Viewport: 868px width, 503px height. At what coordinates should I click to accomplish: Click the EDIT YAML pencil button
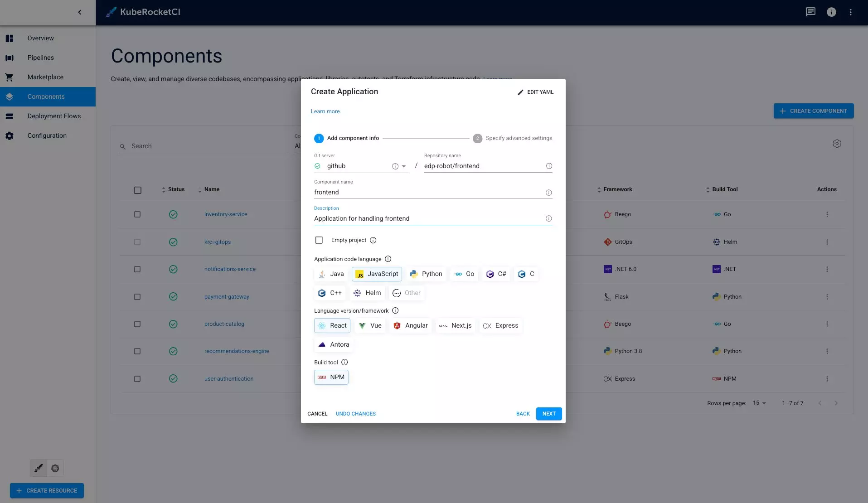click(535, 92)
